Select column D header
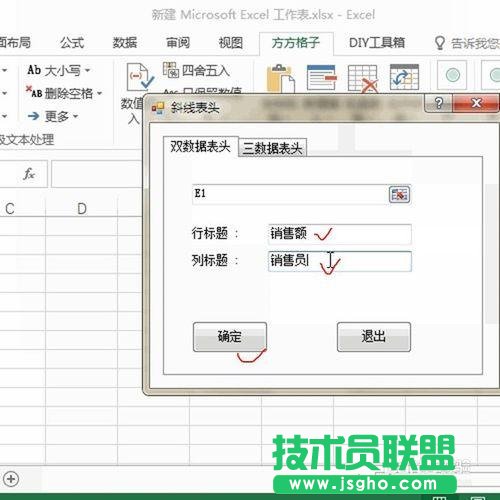Screen dimensions: 500x500 click(x=82, y=208)
